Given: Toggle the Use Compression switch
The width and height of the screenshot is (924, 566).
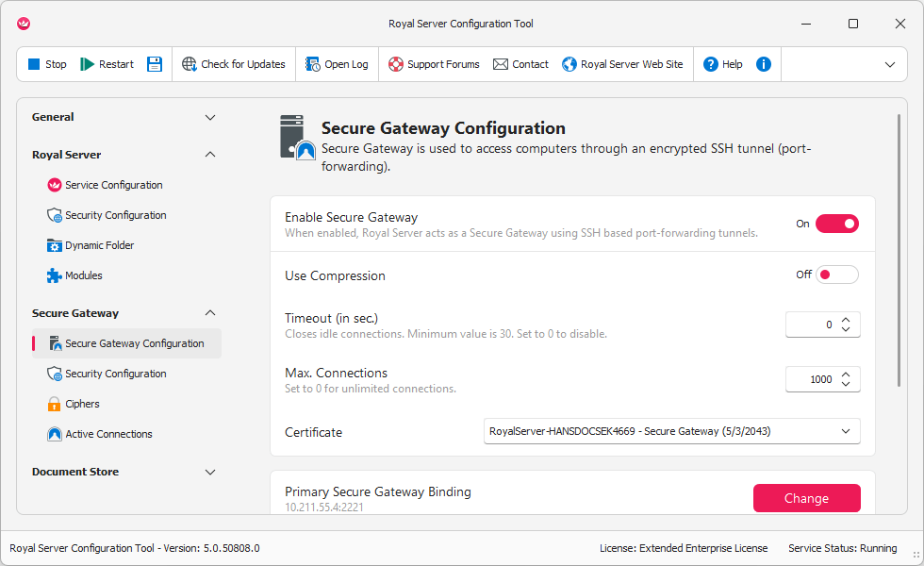Looking at the screenshot, I should (x=837, y=275).
